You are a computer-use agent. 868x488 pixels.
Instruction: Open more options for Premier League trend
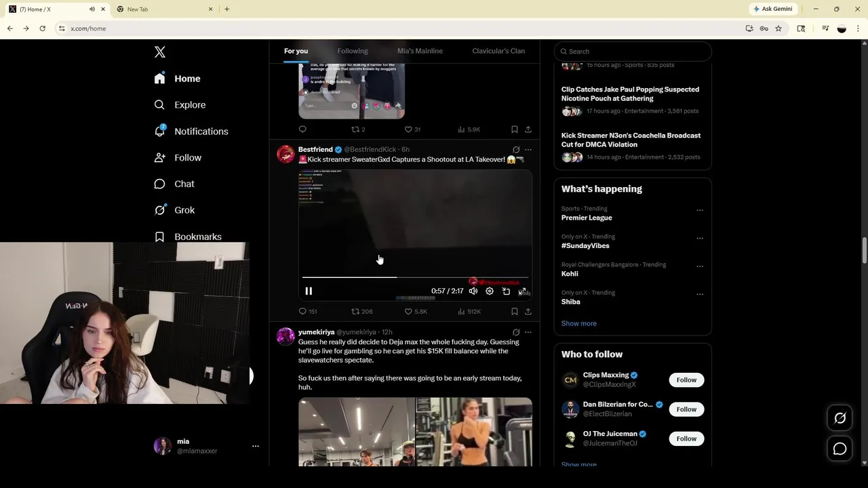point(700,211)
